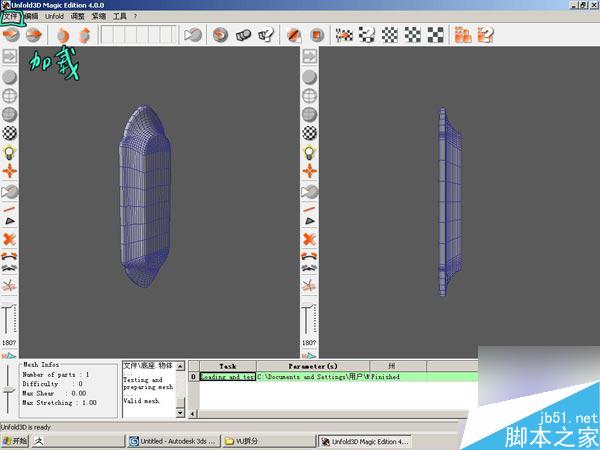Click 'Valid mesh' text in the log
The height and width of the screenshot is (450, 600).
(x=141, y=401)
